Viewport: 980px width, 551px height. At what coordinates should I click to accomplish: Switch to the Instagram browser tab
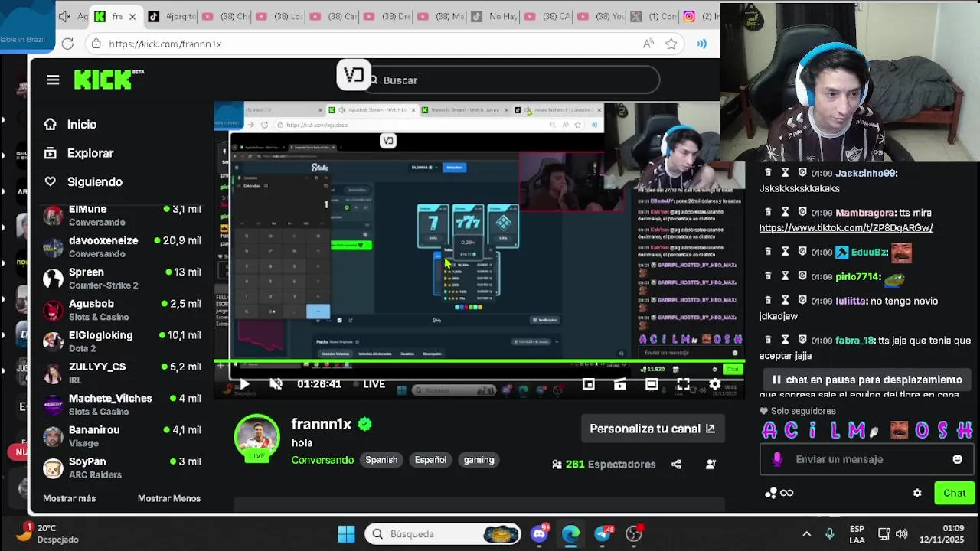[x=701, y=16]
